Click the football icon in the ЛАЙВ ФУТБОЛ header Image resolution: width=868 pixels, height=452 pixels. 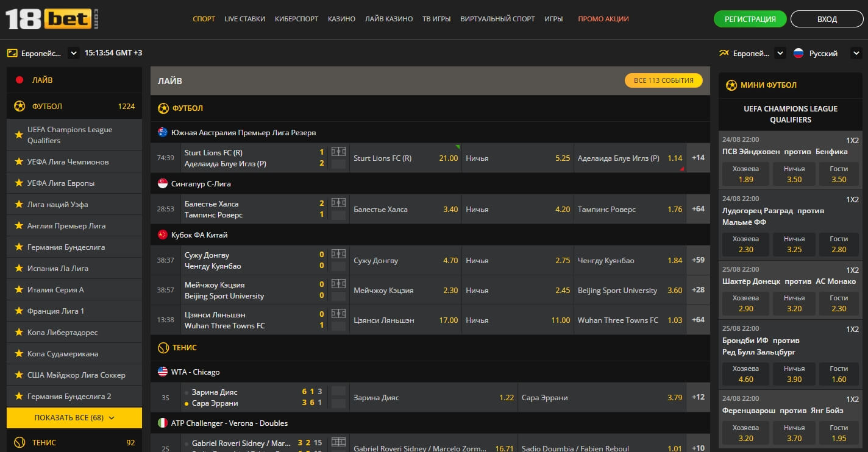[163, 108]
